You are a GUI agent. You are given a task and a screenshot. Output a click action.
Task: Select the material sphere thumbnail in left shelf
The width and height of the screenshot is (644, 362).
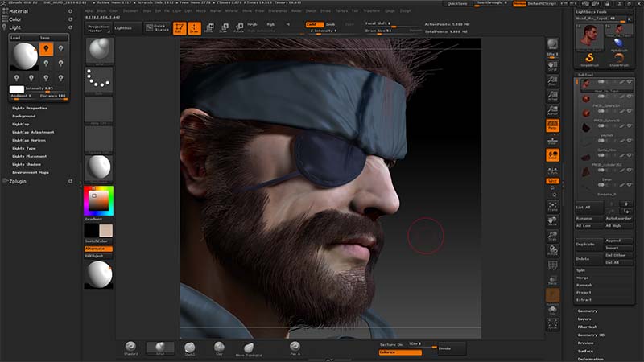99,167
